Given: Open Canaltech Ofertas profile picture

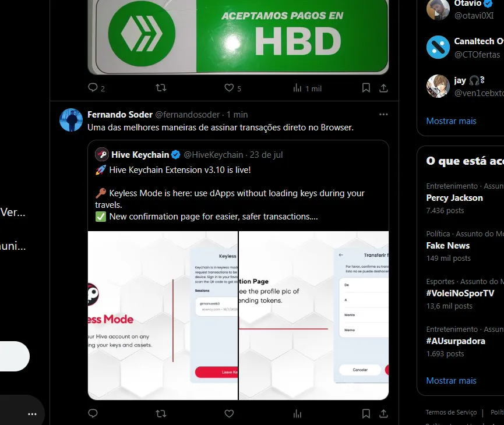Looking at the screenshot, I should tap(438, 47).
